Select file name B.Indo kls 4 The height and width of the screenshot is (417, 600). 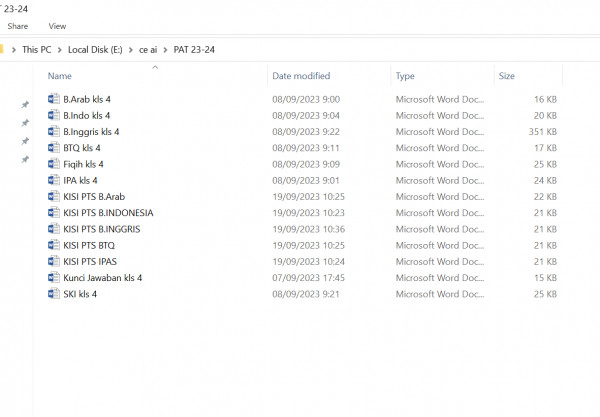[x=86, y=116]
